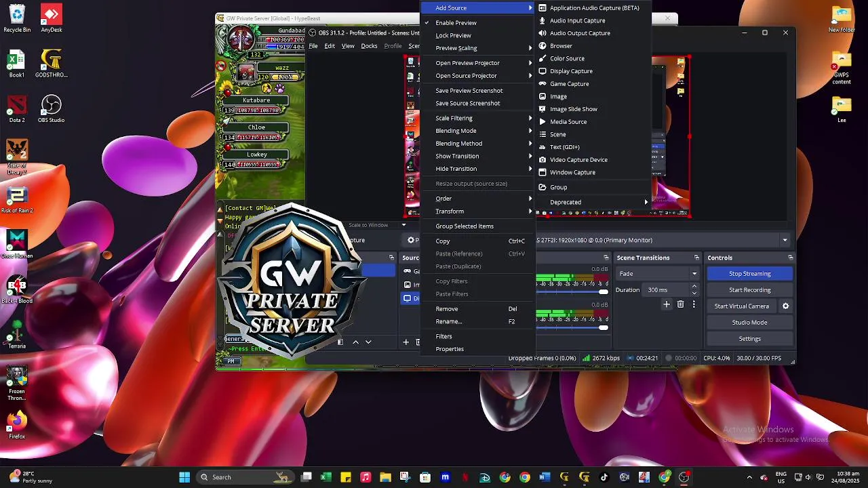Expand the Preview Scaling submenu
Screen dimensions: 868x488
478,48
